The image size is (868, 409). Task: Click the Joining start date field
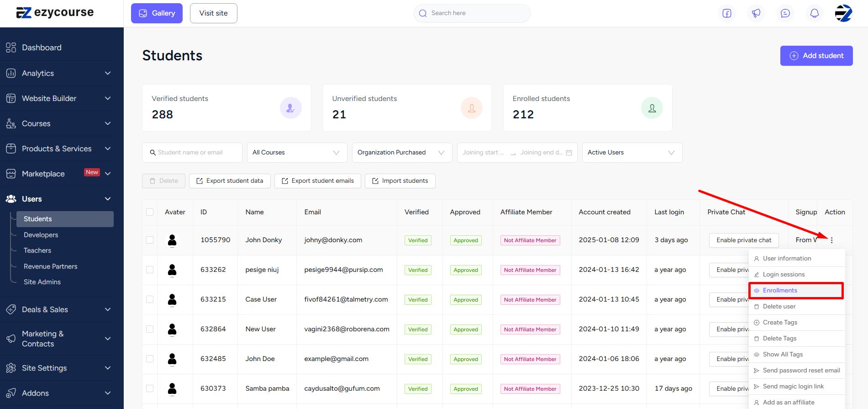483,153
